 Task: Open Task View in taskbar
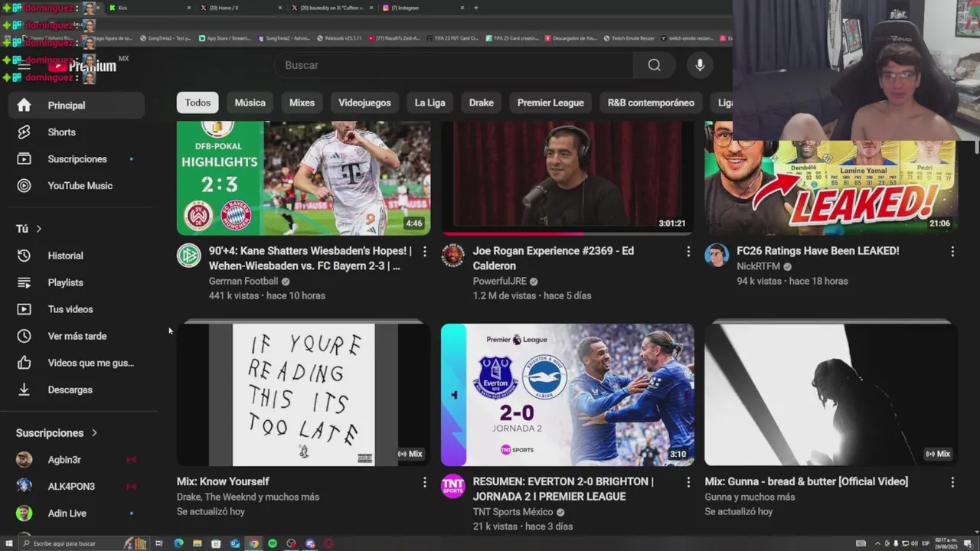[159, 543]
